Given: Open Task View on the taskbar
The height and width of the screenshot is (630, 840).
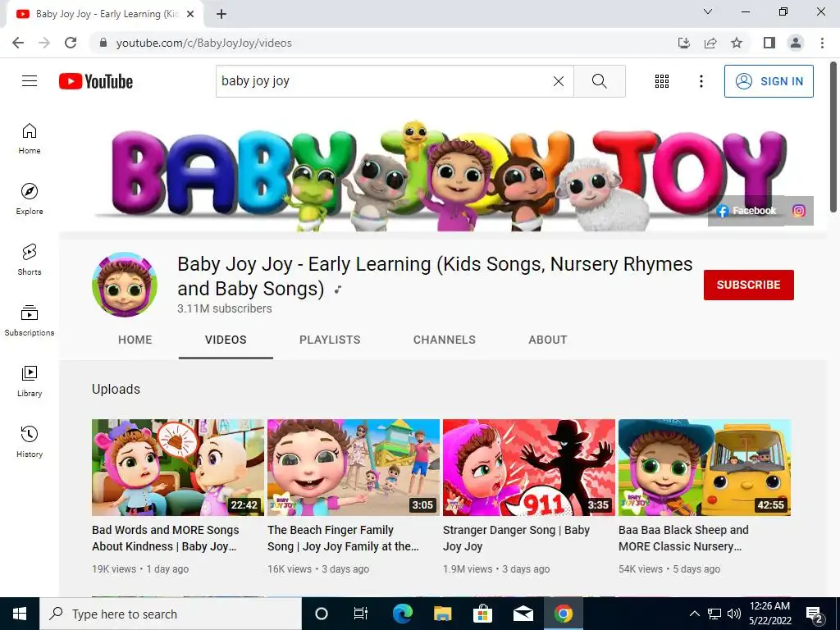Looking at the screenshot, I should [x=361, y=614].
